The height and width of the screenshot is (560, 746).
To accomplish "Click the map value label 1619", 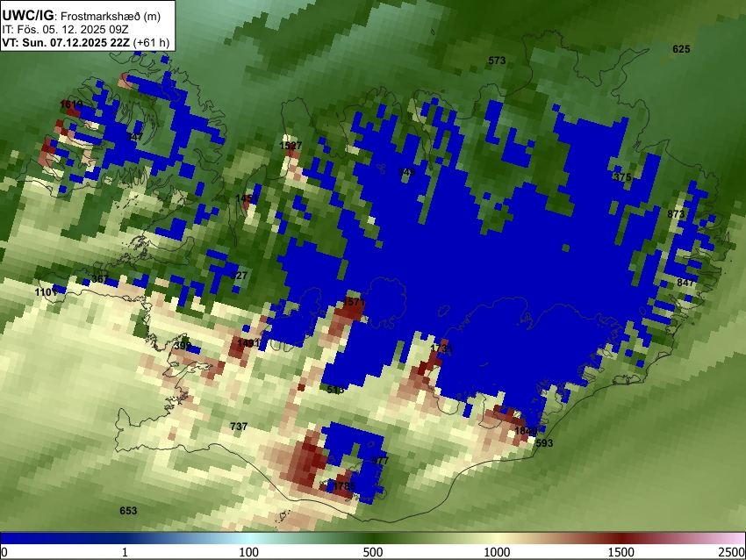I will coord(71,104).
